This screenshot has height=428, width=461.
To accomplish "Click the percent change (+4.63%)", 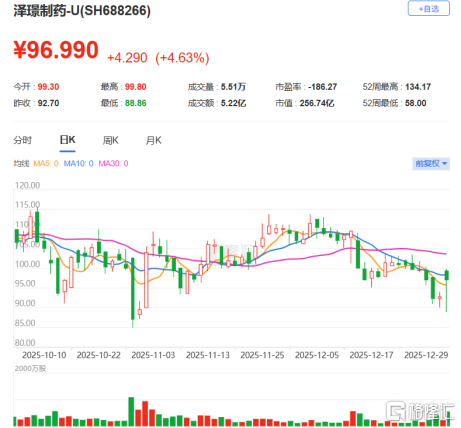I will pos(182,58).
